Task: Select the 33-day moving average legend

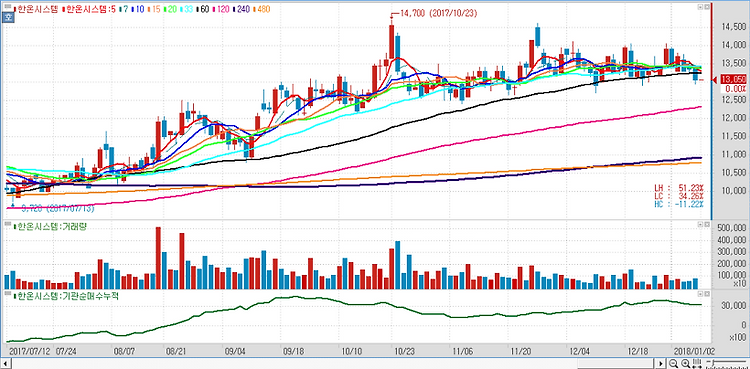Action: [187, 9]
